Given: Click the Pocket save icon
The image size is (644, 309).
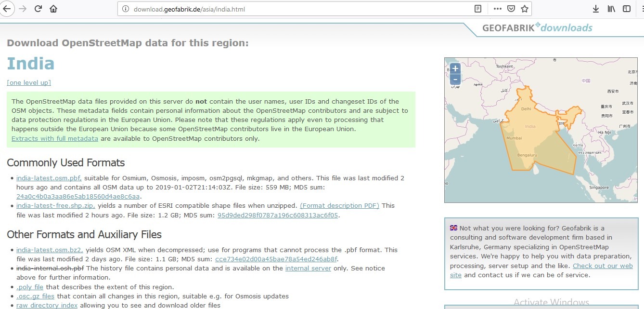Looking at the screenshot, I should (511, 9).
